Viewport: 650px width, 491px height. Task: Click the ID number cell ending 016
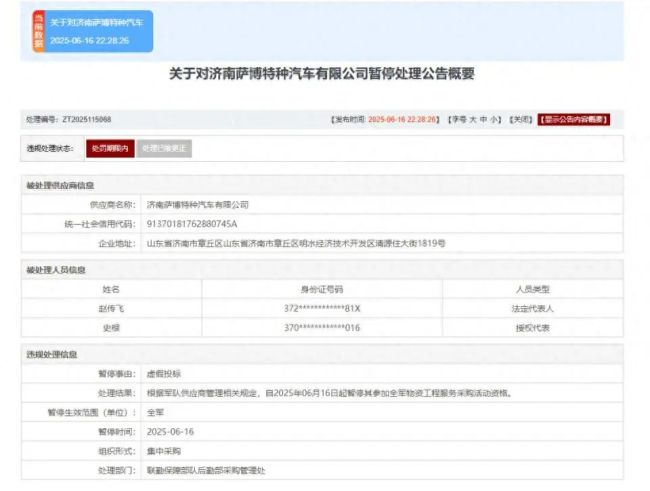click(x=322, y=328)
